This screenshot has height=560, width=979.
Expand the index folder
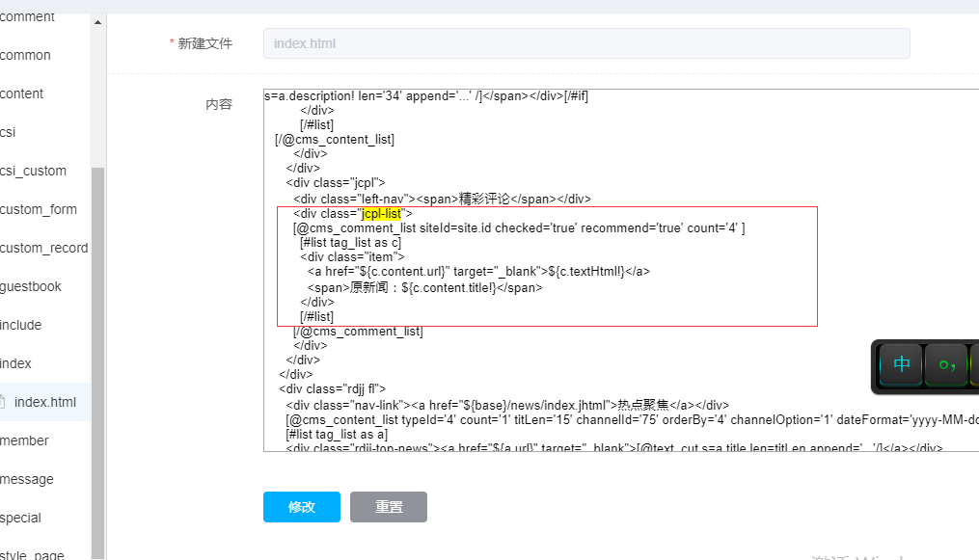click(15, 363)
